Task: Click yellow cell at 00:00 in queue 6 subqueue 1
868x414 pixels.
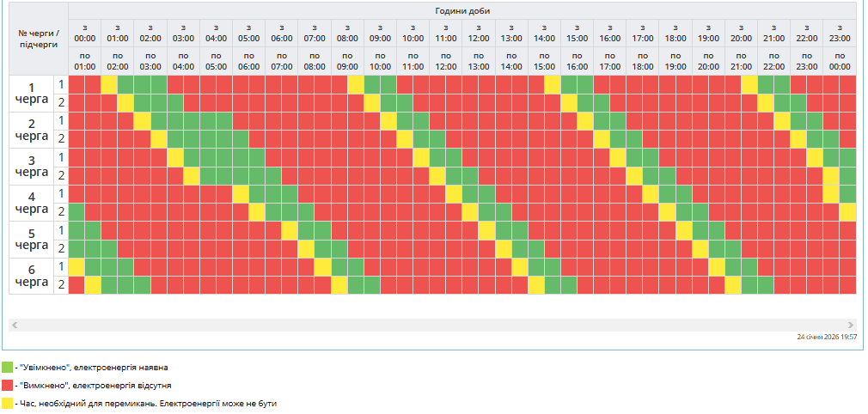Action: tap(76, 266)
